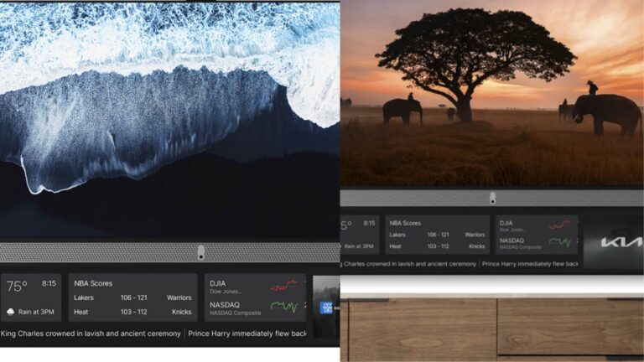644x362 pixels.
Task: Click the green NASDAQ chart on right screen
Action: tap(559, 242)
